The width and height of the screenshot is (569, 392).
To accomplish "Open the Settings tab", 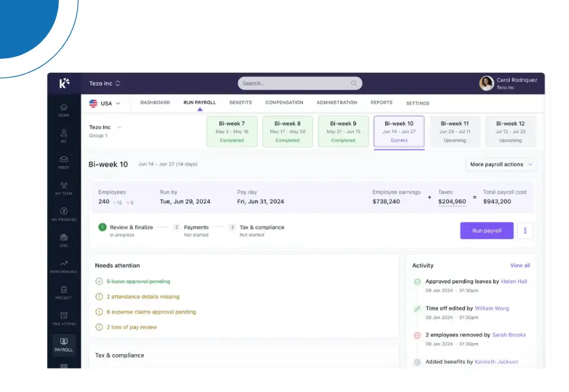I will click(x=418, y=103).
